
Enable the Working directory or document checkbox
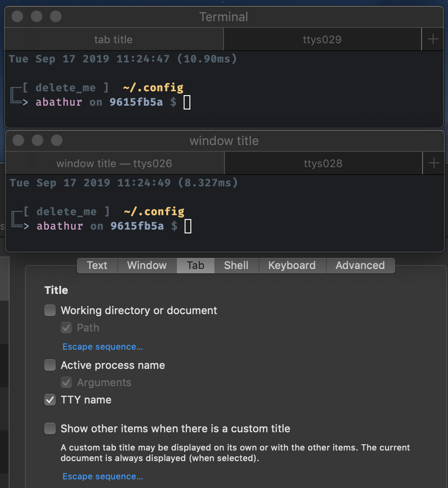click(x=50, y=310)
